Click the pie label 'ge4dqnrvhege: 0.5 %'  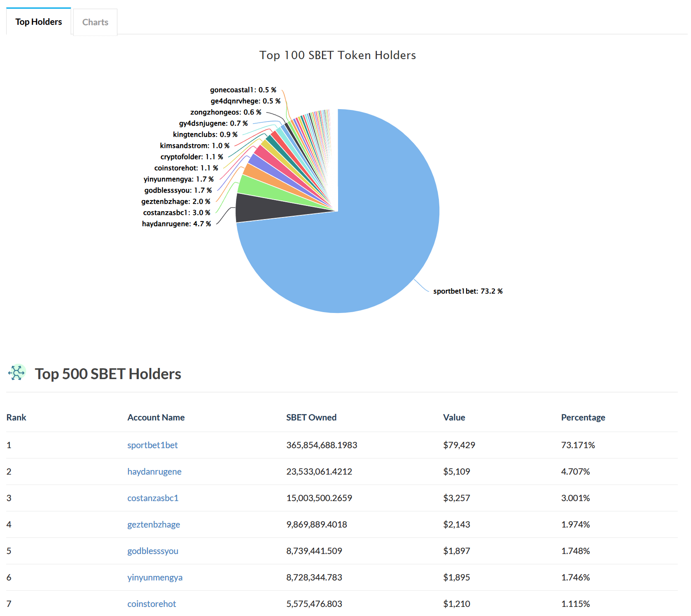tap(245, 101)
